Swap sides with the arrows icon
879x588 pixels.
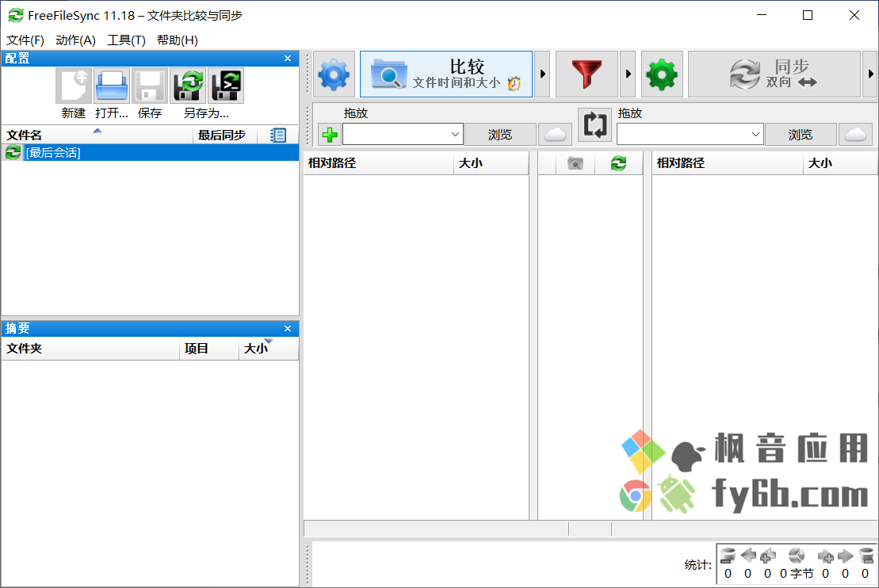(x=594, y=125)
